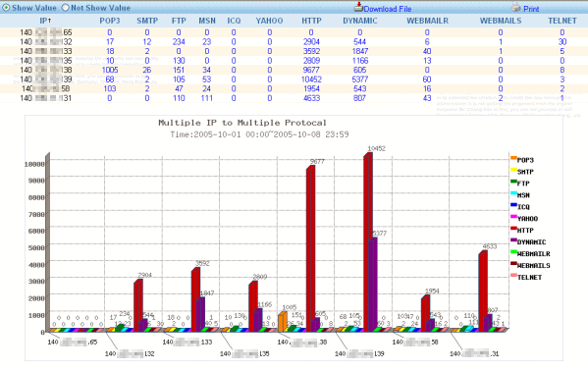The image size is (588, 370).
Task: Click HTTP value 2904 in table
Action: (311, 42)
